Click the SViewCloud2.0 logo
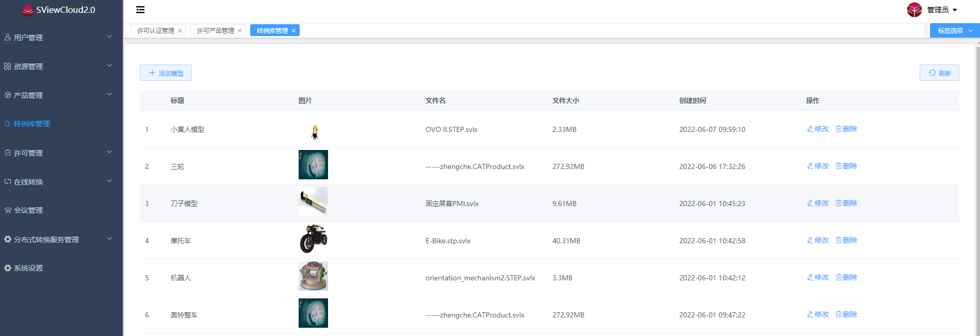Screen dimensions: 980x336 pos(59,10)
